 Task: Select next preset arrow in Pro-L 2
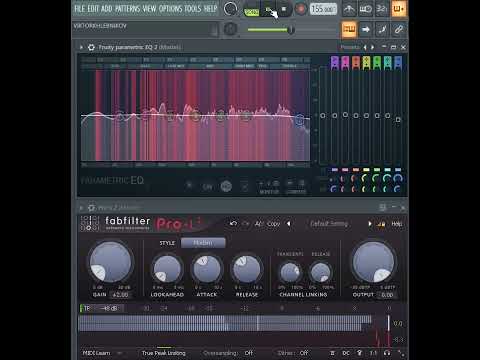369,224
